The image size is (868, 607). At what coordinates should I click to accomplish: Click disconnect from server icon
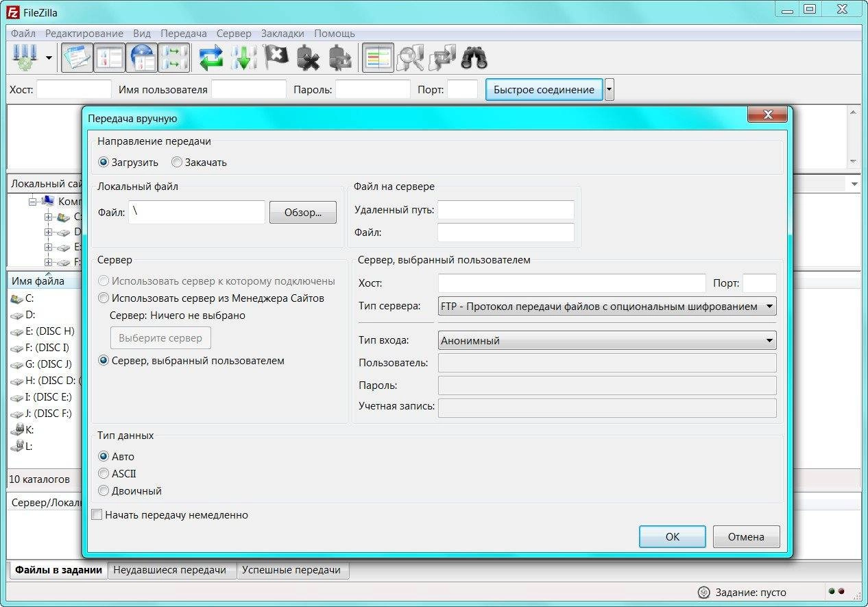(309, 58)
